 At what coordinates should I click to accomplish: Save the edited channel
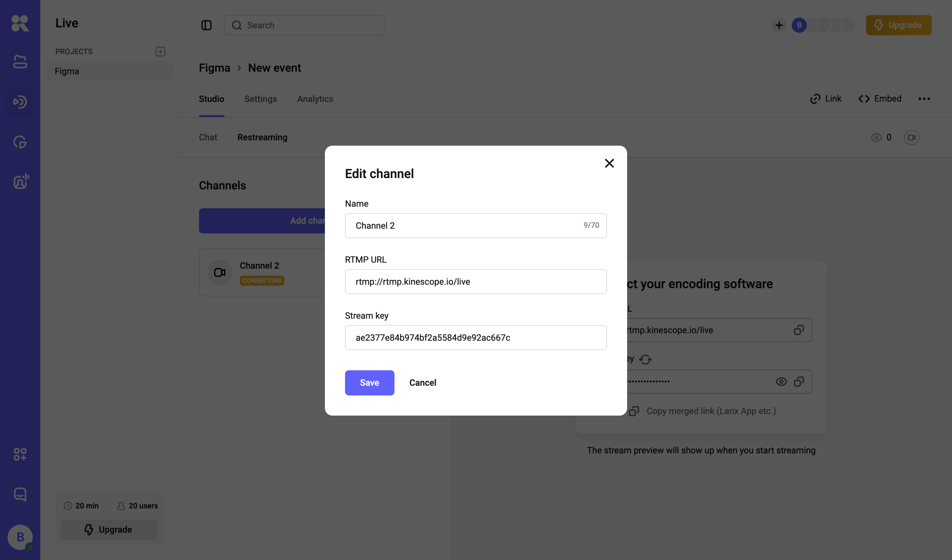tap(369, 383)
